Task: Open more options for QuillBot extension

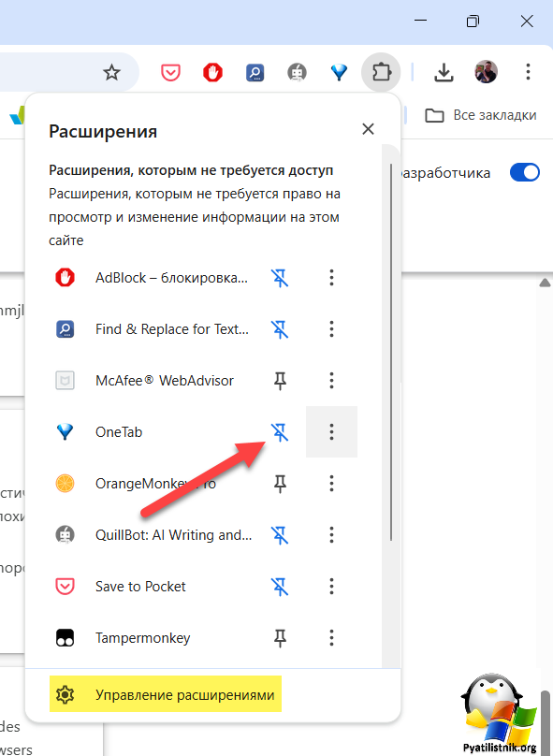Action: [331, 534]
